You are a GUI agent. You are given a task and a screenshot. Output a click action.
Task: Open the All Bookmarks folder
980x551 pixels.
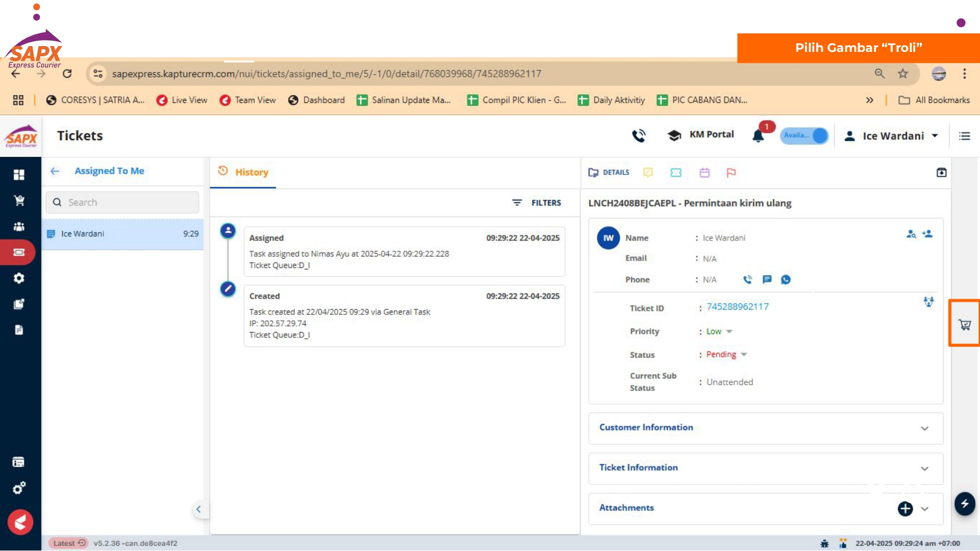click(934, 100)
